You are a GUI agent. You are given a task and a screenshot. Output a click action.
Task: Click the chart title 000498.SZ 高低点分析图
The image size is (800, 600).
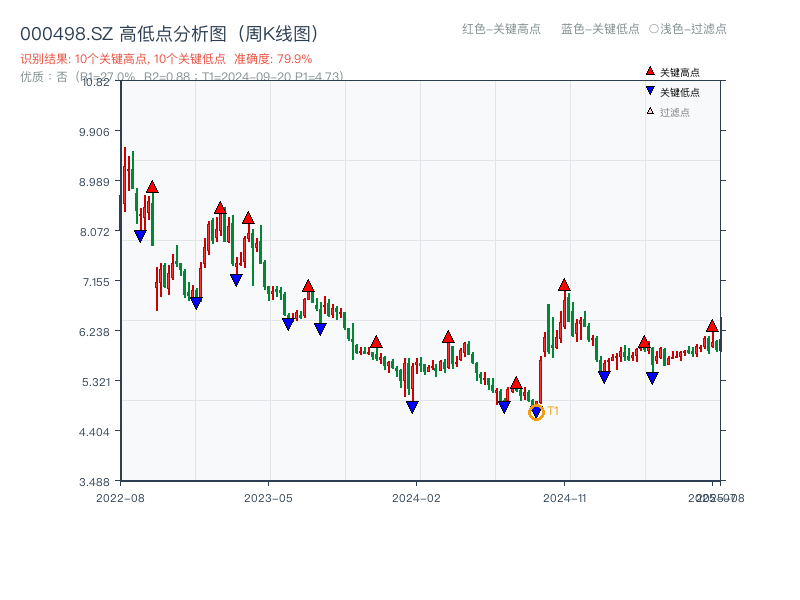pos(170,33)
